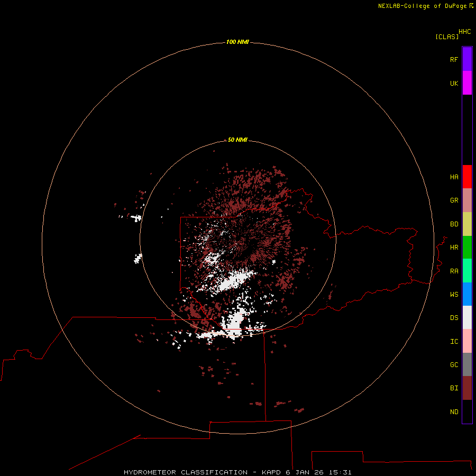Click the BI brown color swatch
The width and height of the screenshot is (476, 476).
[467, 388]
